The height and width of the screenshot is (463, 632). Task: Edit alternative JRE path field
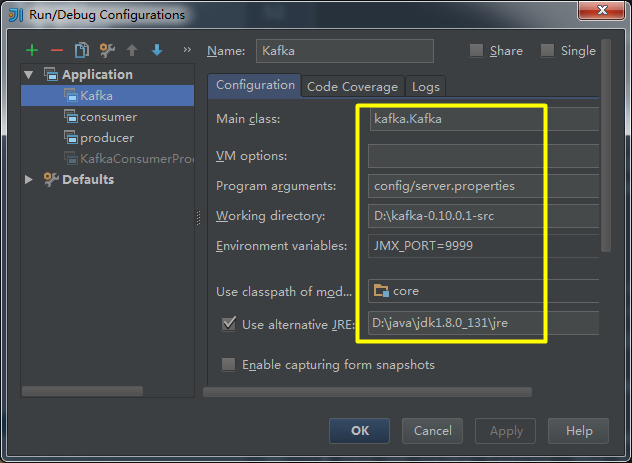tap(484, 323)
